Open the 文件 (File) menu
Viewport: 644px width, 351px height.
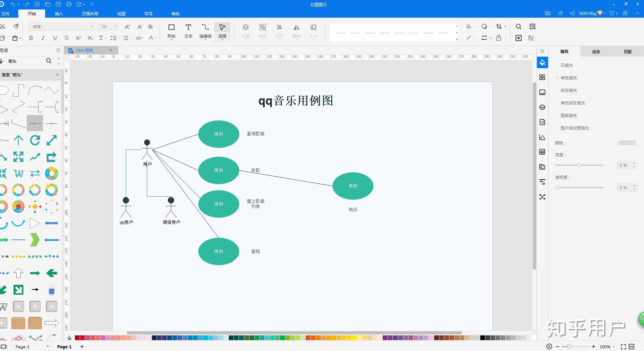(5, 14)
